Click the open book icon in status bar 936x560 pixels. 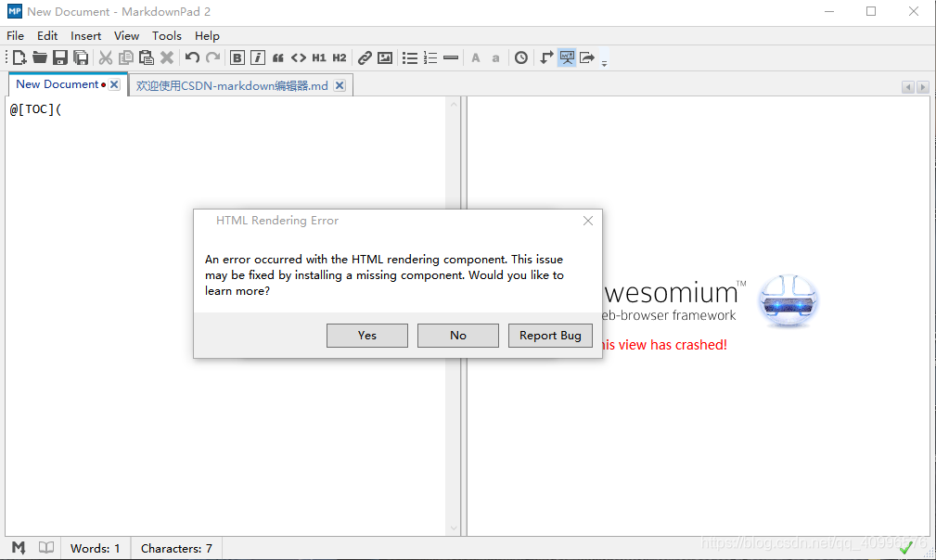coord(46,548)
